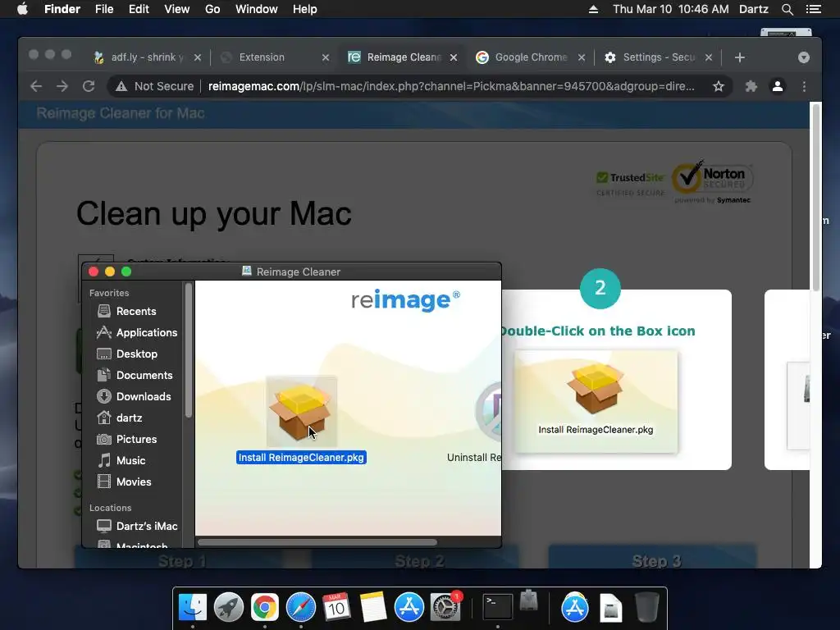Image resolution: width=840 pixels, height=630 pixels.
Task: Click the Not Secure warning indicator
Action: tap(155, 86)
